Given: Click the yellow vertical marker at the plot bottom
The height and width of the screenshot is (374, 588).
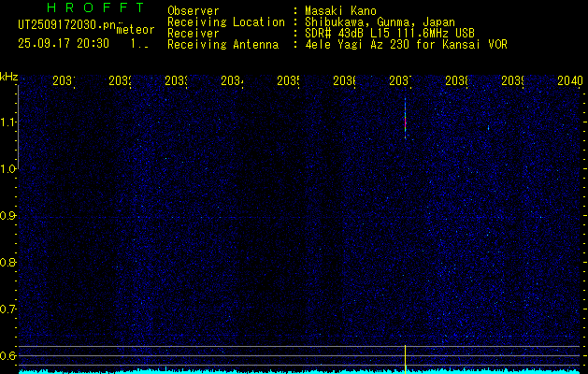Looking at the screenshot, I should (x=405, y=359).
